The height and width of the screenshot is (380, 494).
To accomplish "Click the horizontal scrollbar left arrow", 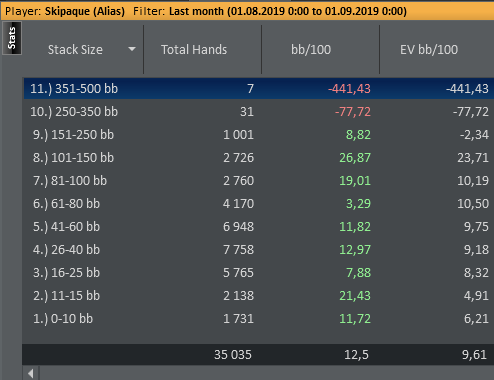I will [31, 374].
